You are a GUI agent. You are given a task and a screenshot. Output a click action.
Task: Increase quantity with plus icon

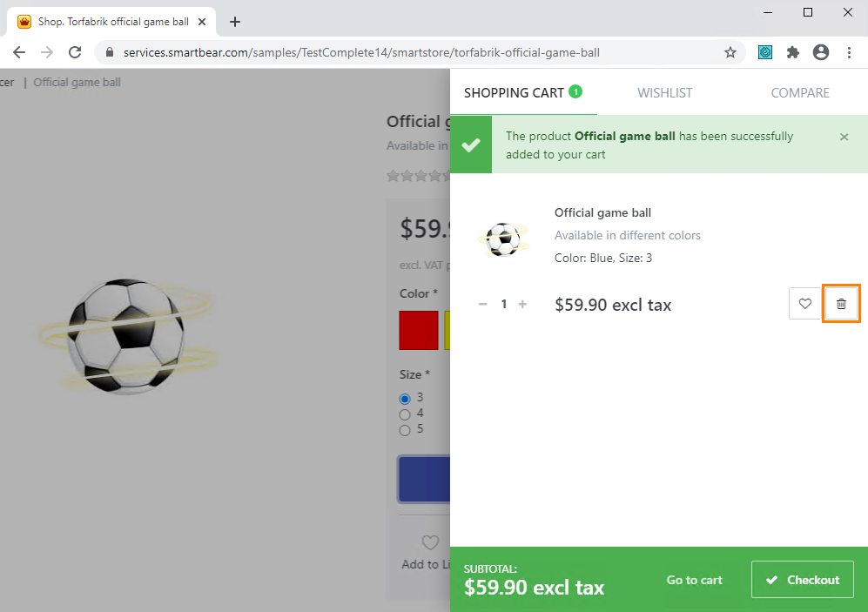point(521,304)
